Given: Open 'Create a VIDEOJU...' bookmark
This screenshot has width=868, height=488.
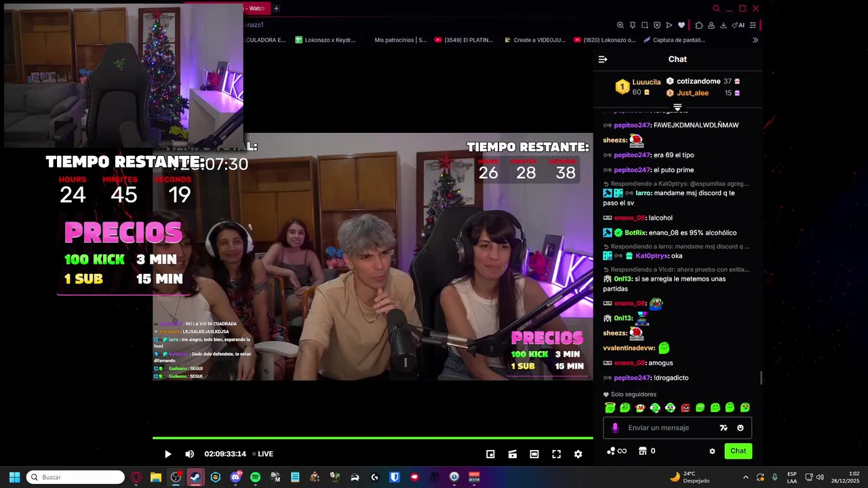Looking at the screenshot, I should 534,40.
